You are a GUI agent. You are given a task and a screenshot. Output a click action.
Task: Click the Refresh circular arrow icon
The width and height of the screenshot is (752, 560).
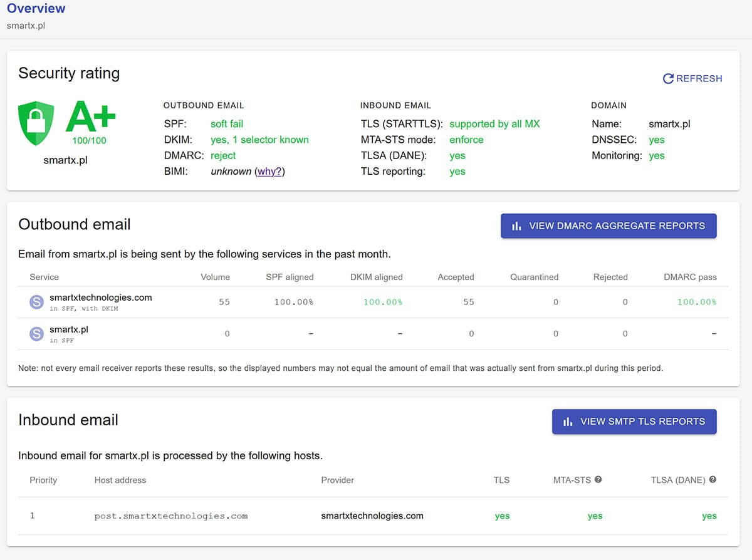click(668, 78)
